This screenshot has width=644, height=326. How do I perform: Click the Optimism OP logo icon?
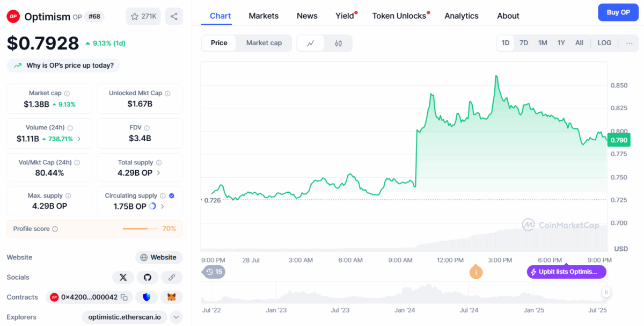click(13, 17)
